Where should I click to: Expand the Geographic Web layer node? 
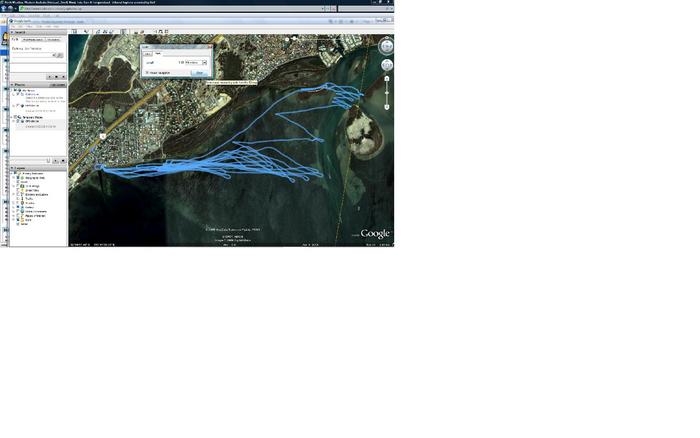coord(13,178)
